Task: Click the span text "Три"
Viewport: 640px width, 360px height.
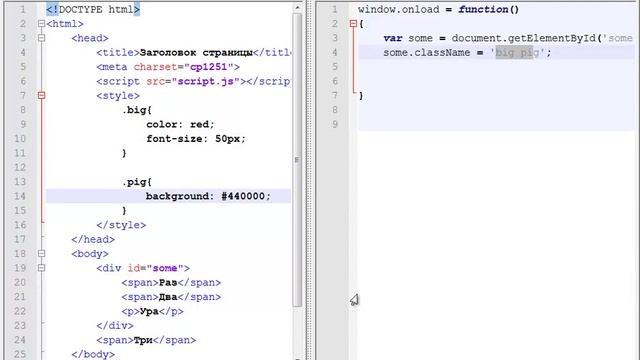Action: [143, 340]
